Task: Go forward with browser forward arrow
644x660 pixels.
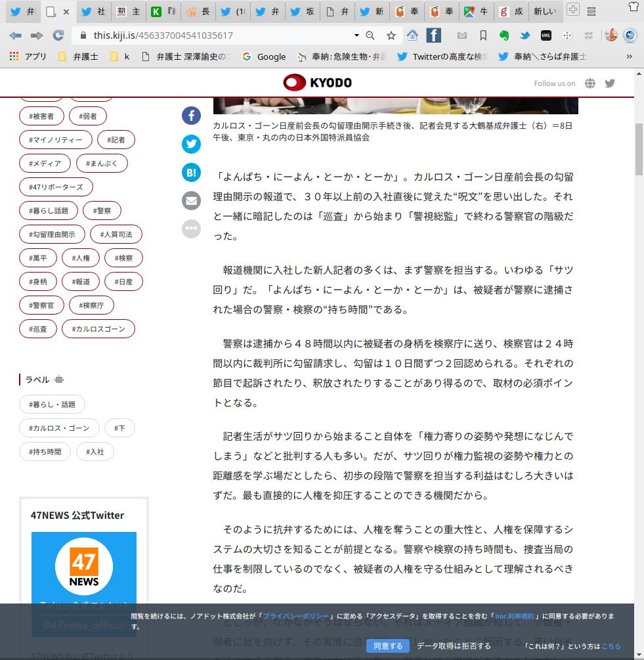Action: 37,35
